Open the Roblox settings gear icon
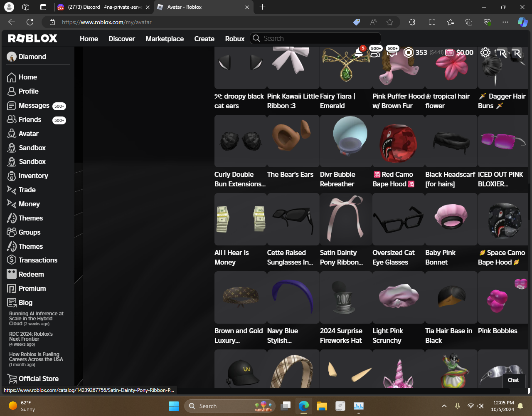The width and height of the screenshot is (532, 416). coord(485,52)
